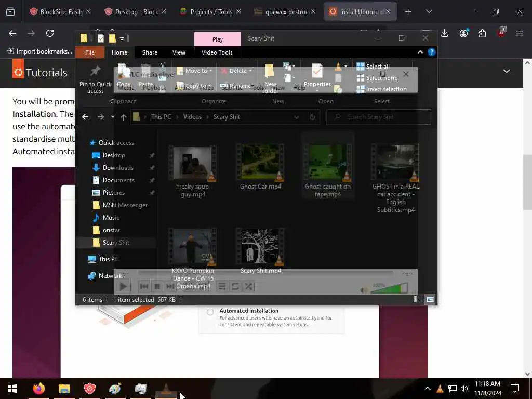
Task: Open Firefox downloads panel icon
Action: 445,33
